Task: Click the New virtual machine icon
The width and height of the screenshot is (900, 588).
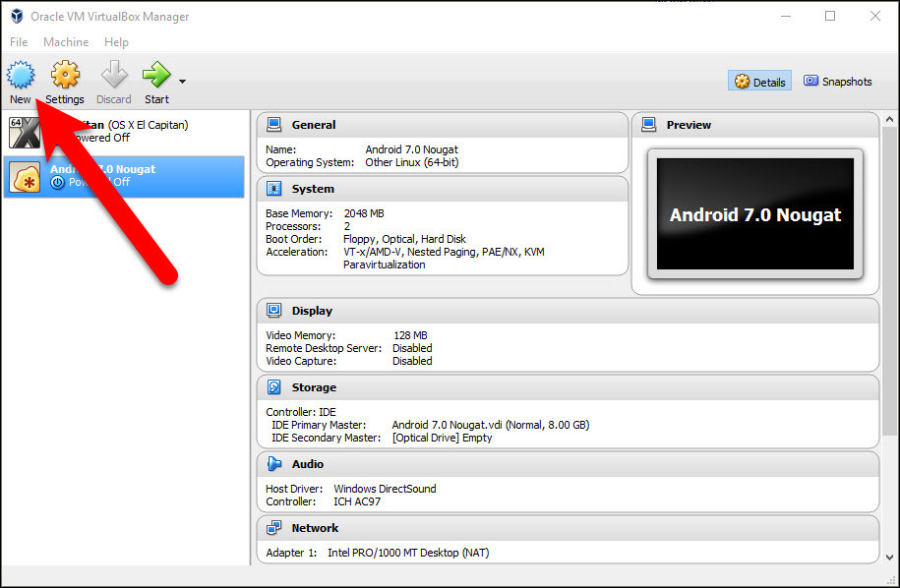Action: pos(21,75)
